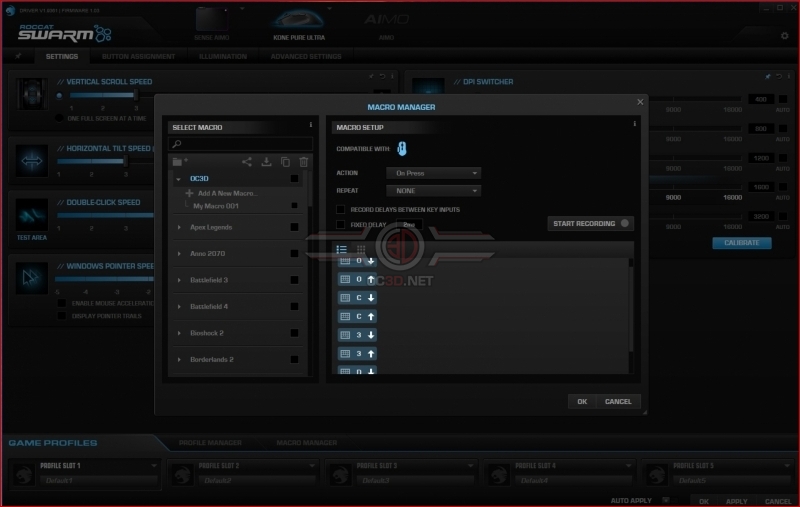Adjust the vertical scroll speed slider

[136, 95]
